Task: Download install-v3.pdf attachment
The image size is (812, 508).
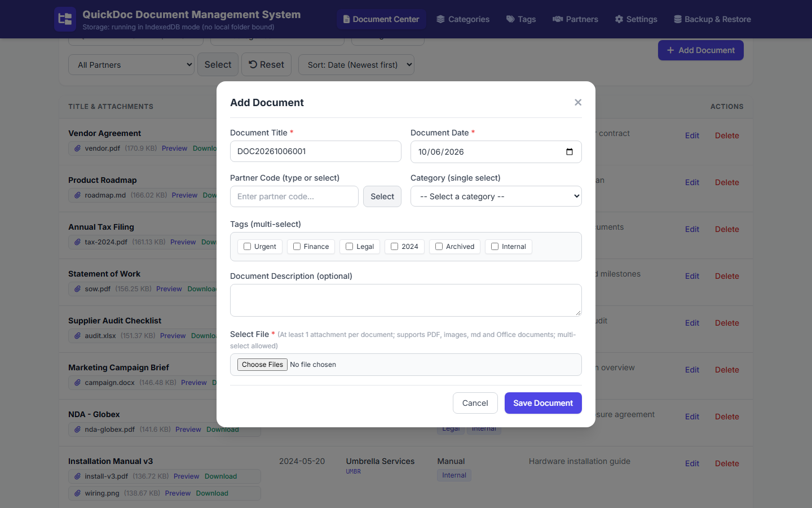Action: coord(220,476)
